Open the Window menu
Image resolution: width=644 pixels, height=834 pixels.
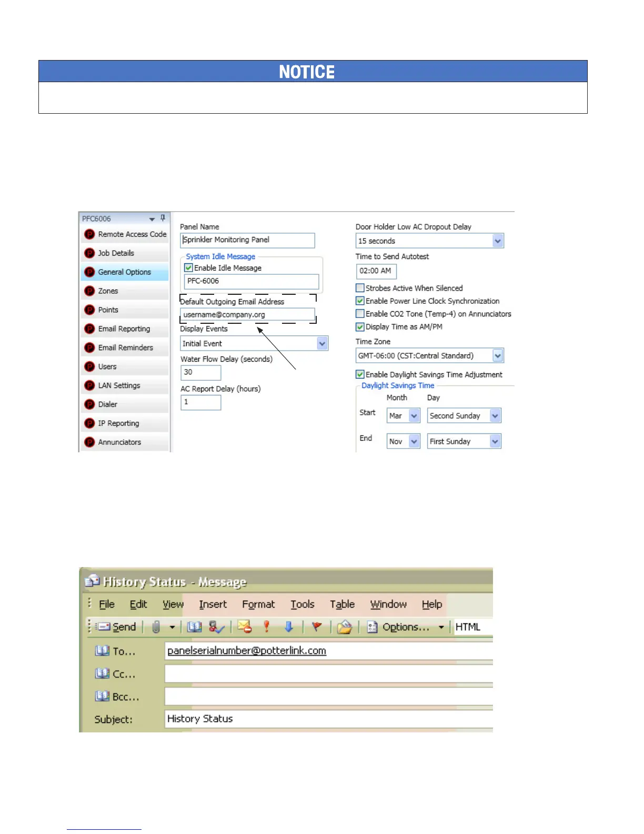point(389,604)
